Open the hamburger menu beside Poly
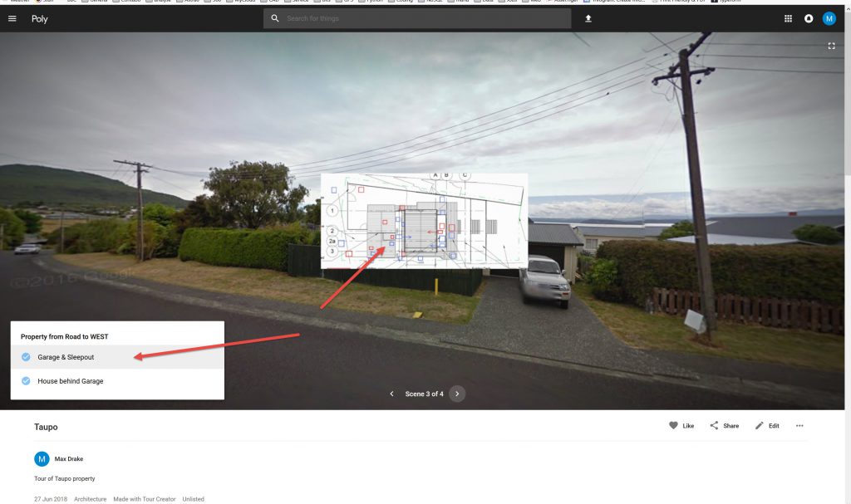 12,18
